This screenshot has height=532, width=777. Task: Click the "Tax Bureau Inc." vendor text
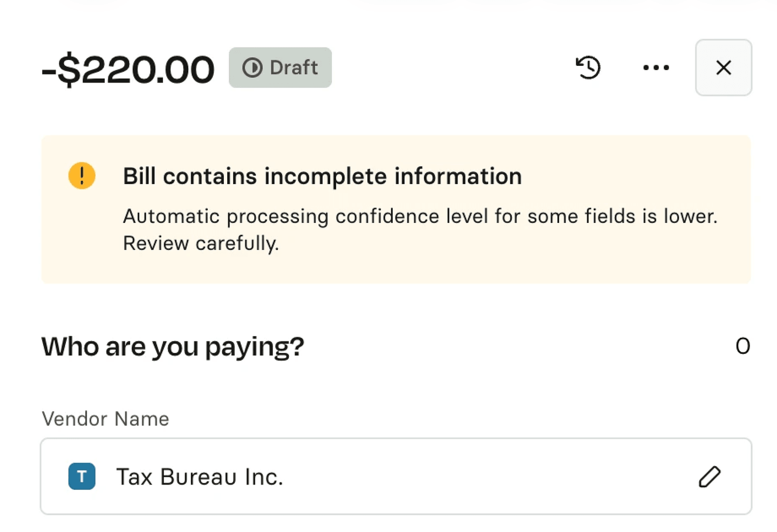(200, 477)
